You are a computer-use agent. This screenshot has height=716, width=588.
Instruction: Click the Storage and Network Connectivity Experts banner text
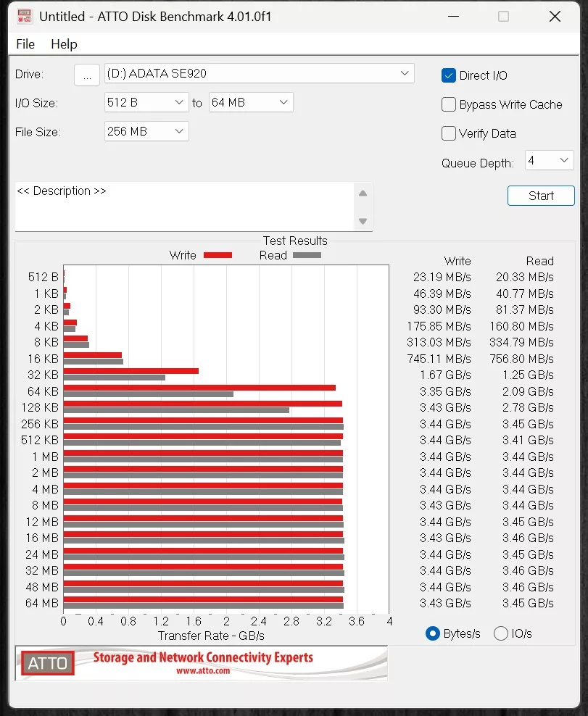click(203, 657)
